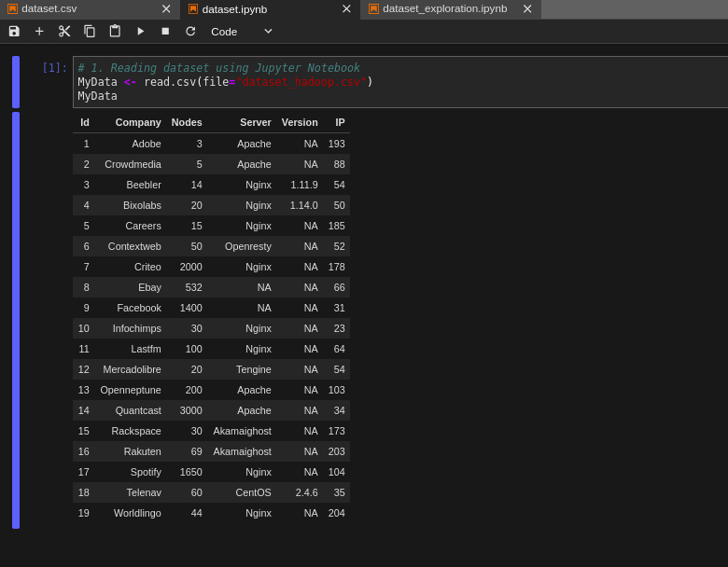728x567 pixels.
Task: Run the selected cell play icon
Action: point(140,31)
